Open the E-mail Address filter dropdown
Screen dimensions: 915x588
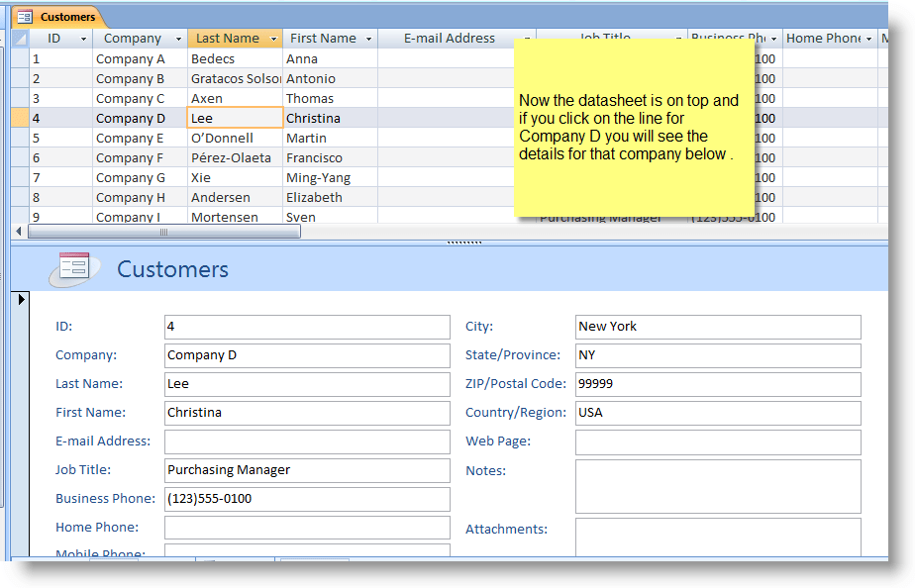coord(526,38)
